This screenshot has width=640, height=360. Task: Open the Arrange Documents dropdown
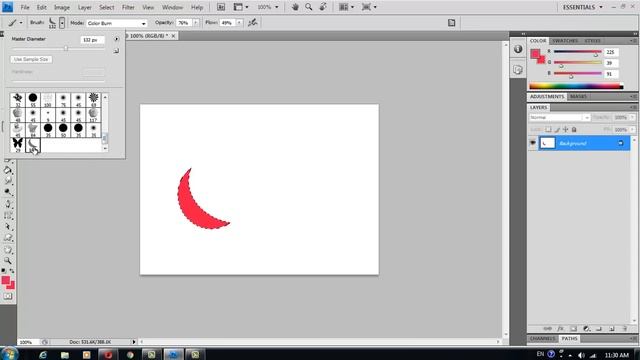pyautogui.click(x=346, y=7)
